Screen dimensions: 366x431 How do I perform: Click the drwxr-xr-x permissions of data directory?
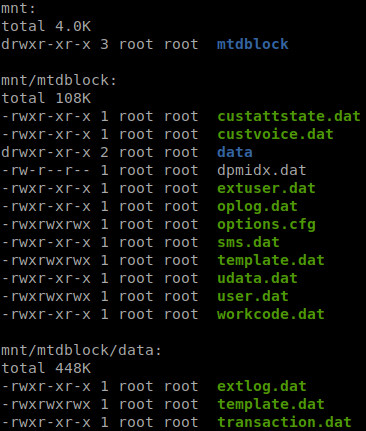(46, 152)
